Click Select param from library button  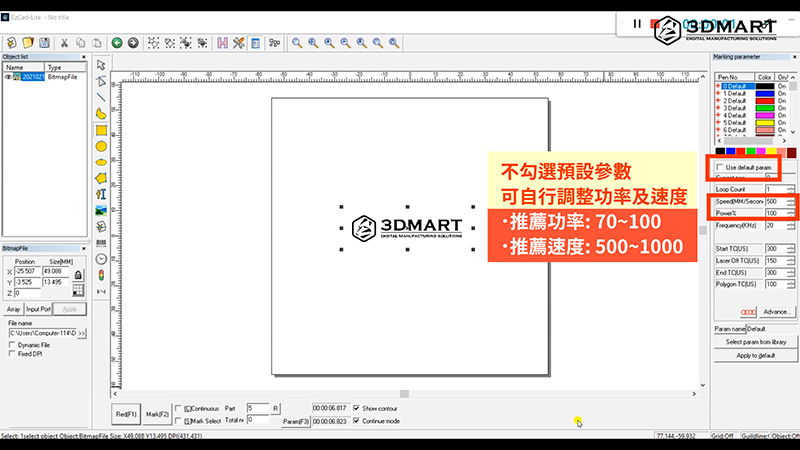coord(755,342)
